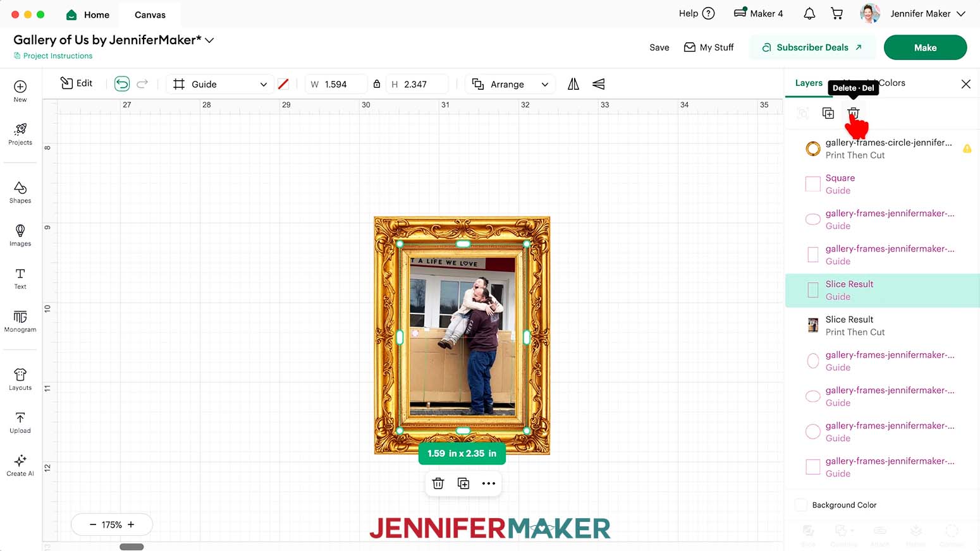
Task: Expand the project title chevron menu
Action: (x=209, y=40)
